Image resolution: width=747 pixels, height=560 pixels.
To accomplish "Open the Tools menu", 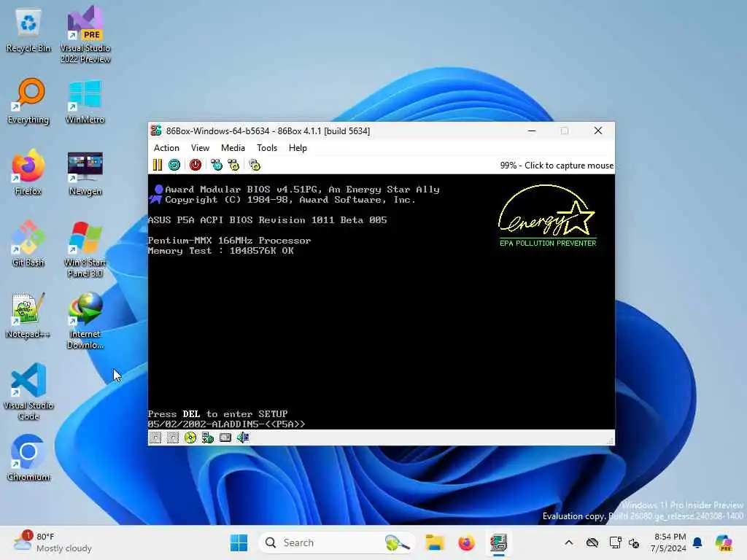I will (267, 148).
